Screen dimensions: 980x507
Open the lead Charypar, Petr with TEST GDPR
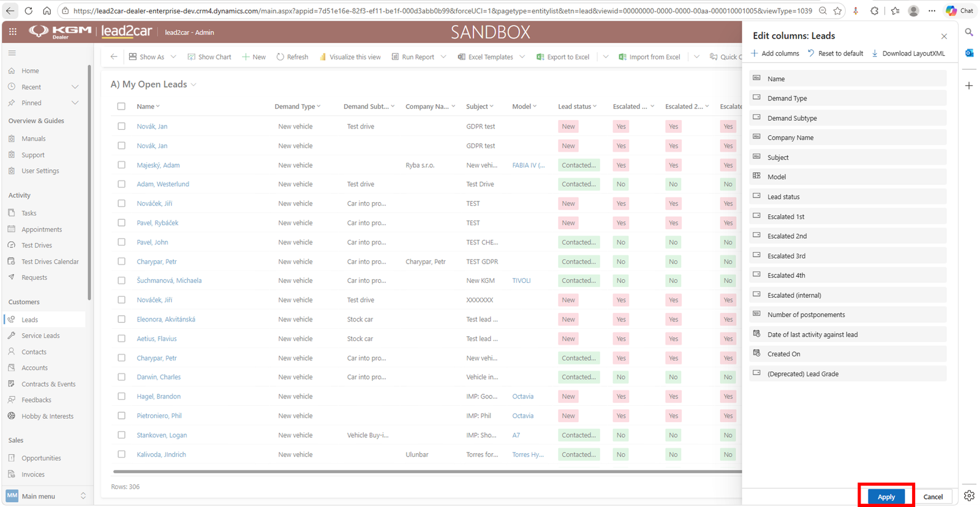click(157, 261)
